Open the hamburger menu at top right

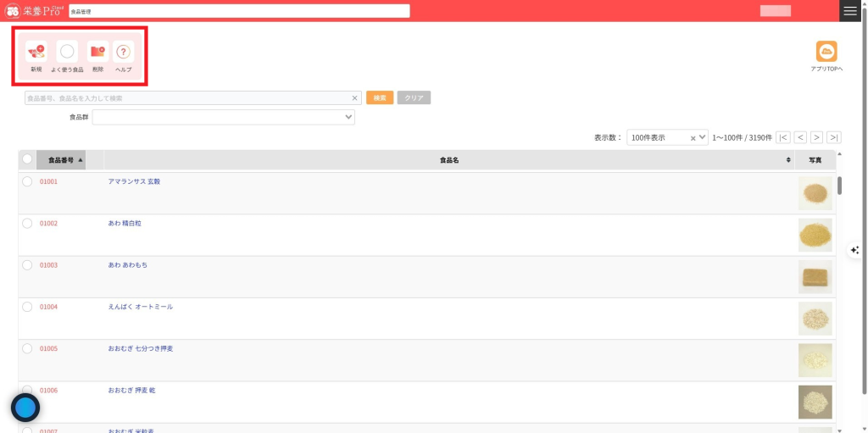point(850,11)
